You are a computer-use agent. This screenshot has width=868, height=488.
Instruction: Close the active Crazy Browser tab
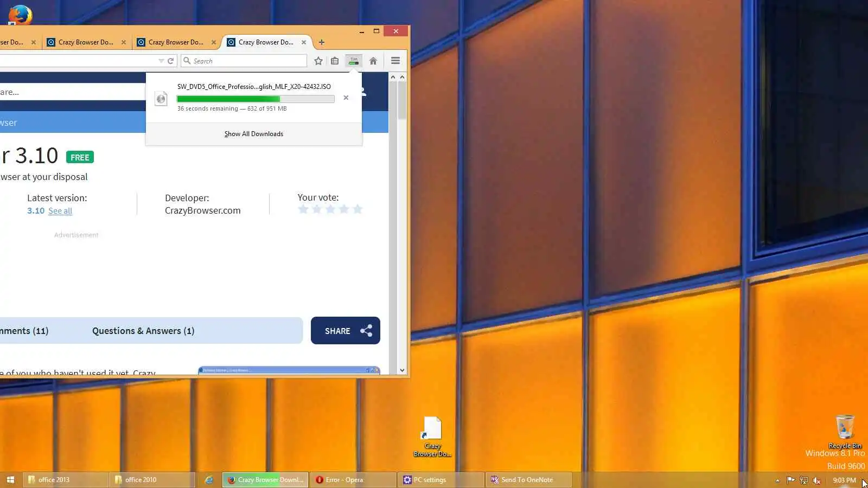pyautogui.click(x=304, y=42)
